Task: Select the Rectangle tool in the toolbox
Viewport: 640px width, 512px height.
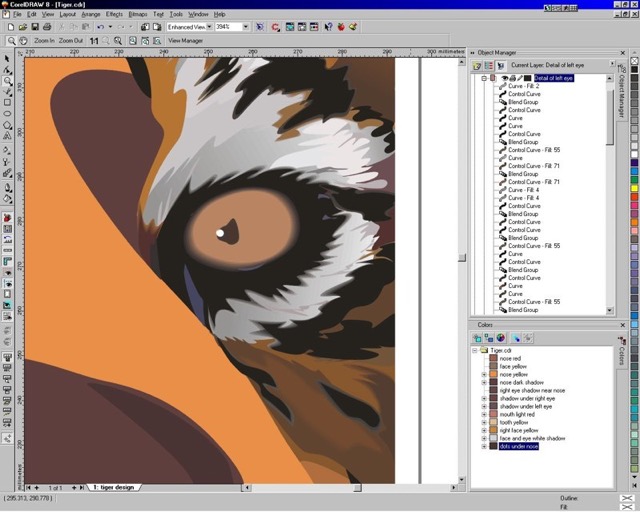Action: (7, 102)
